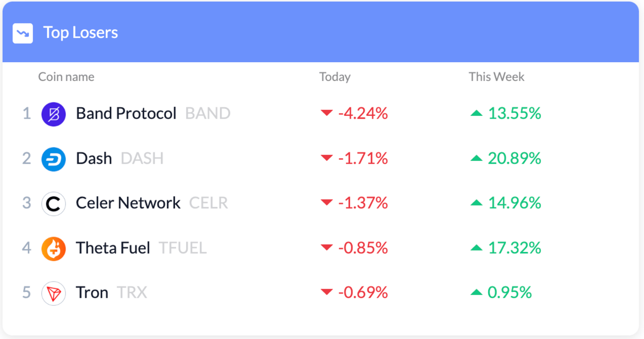Screen dimensions: 644x339
Task: Click Celer Network's 14.96% weekly gain
Action: point(514,203)
